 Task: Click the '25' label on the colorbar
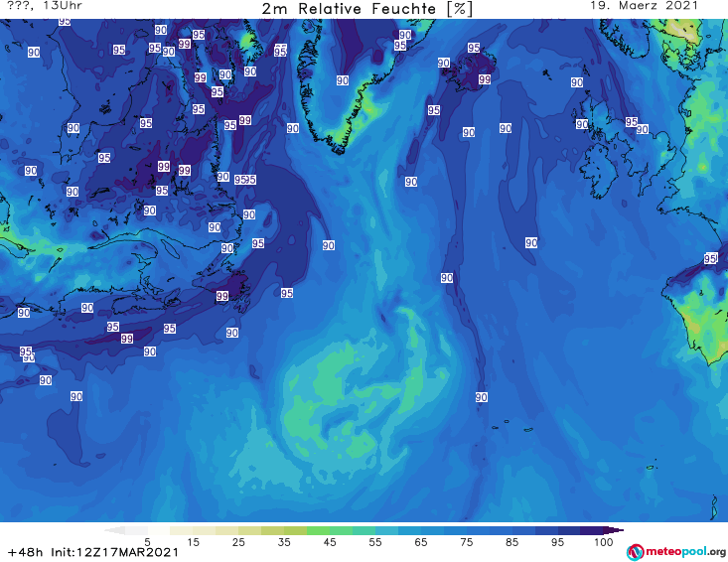point(238,541)
